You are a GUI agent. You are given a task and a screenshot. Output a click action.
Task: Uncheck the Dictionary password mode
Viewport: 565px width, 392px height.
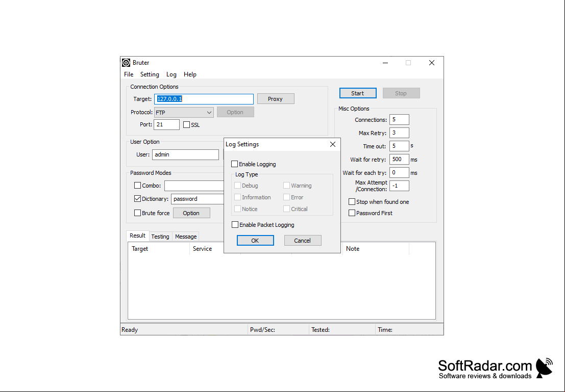click(x=137, y=199)
